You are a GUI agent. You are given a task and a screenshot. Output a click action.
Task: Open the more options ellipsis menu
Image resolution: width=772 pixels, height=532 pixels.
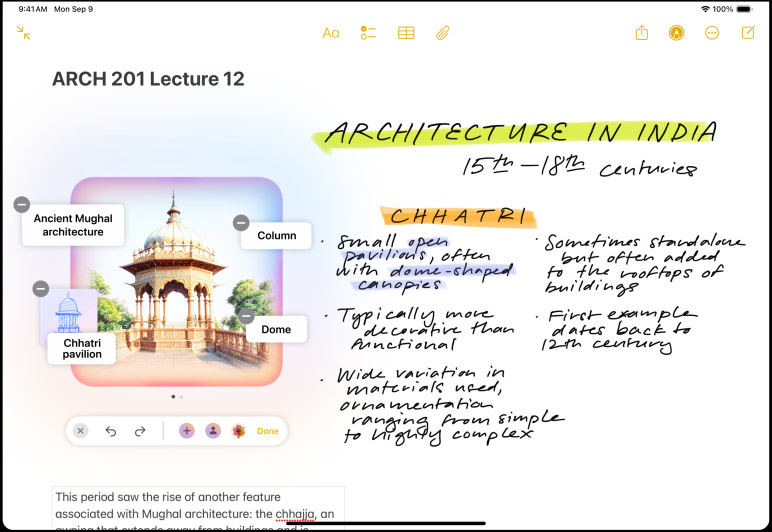(712, 33)
